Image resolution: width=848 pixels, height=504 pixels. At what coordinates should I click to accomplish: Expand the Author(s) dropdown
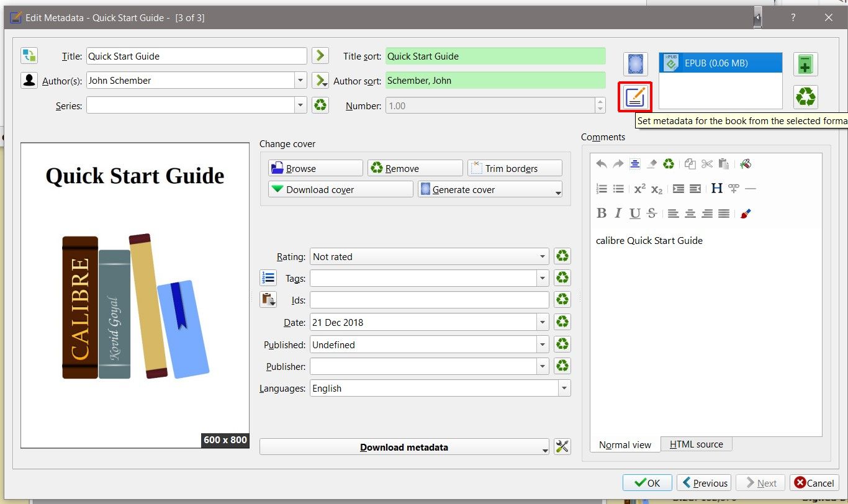tap(300, 80)
